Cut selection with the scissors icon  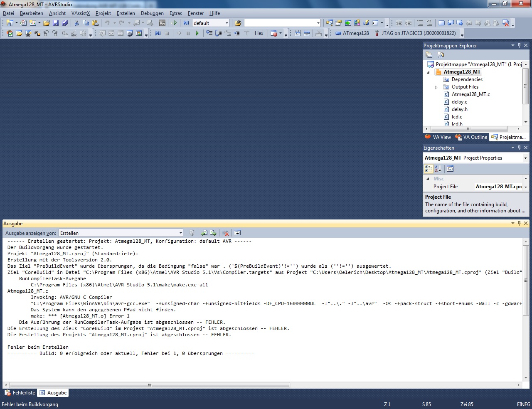[x=76, y=23]
